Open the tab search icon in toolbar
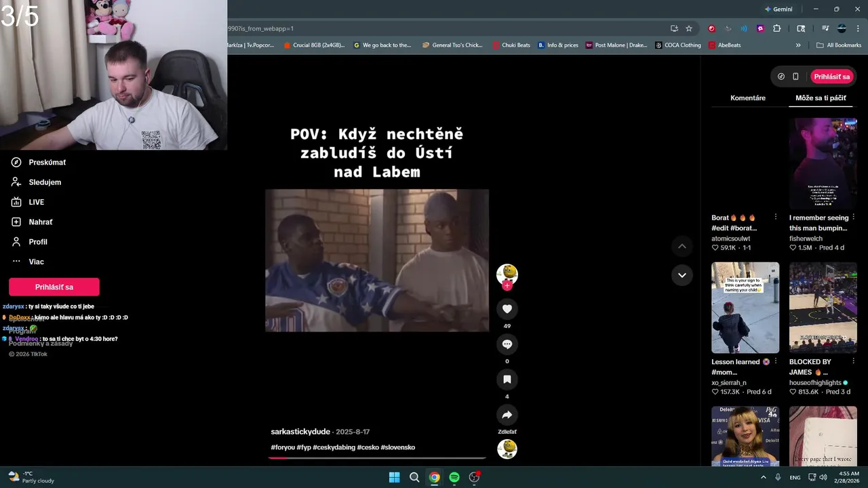This screenshot has height=488, width=868. (x=801, y=28)
